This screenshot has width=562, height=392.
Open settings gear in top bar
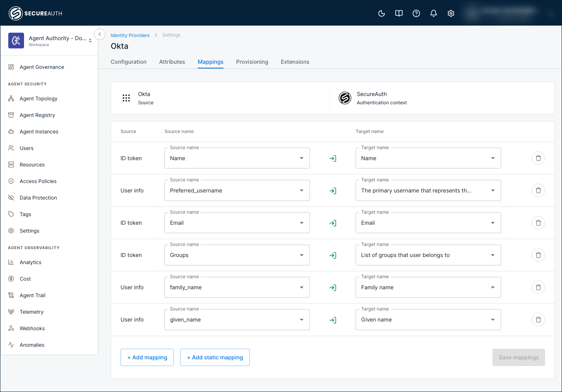tap(451, 13)
